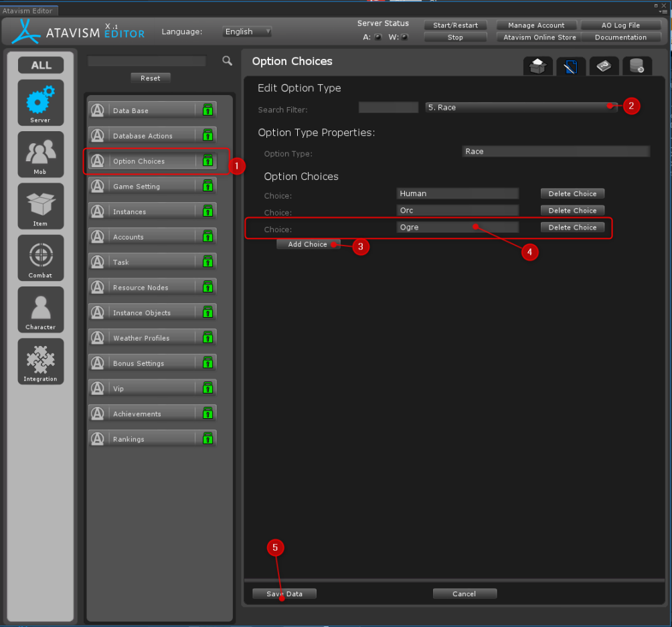Delete the Orc choice
672x627 pixels.
(x=572, y=210)
